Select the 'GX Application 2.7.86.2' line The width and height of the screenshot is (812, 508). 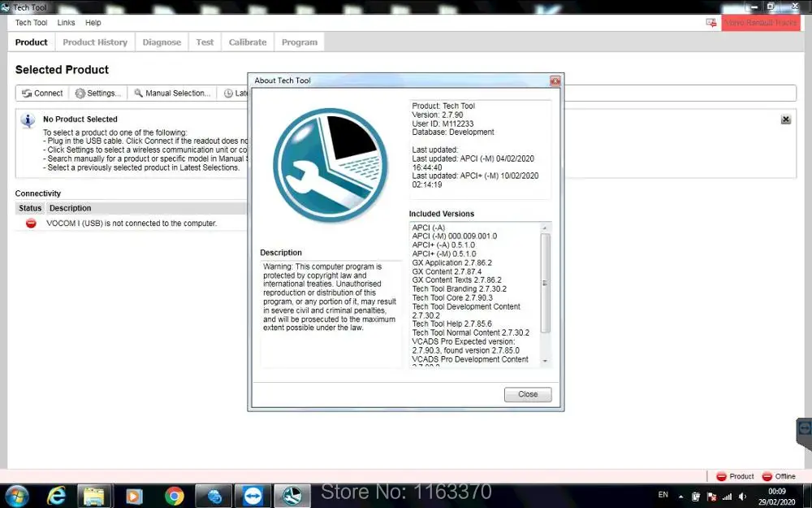click(x=452, y=263)
